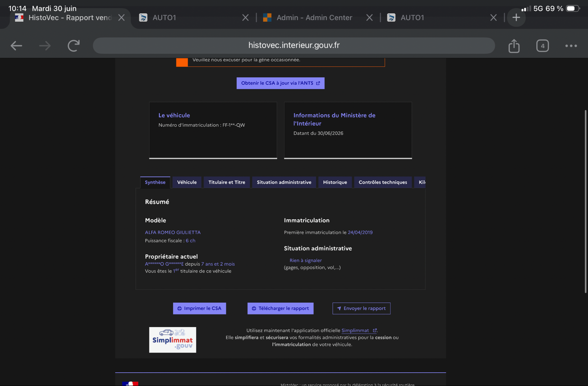Viewport: 588px width, 386px height.
Task: Click the Datant du 30/06/2026 text
Action: (x=318, y=133)
